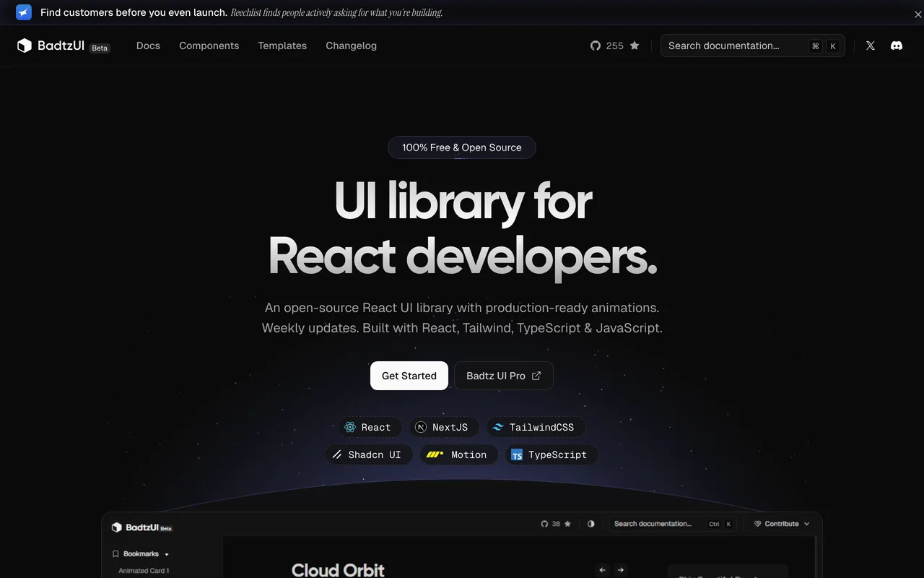Viewport: 924px width, 578px height.
Task: Click the 100% Free & Open Source badge
Action: (x=462, y=147)
